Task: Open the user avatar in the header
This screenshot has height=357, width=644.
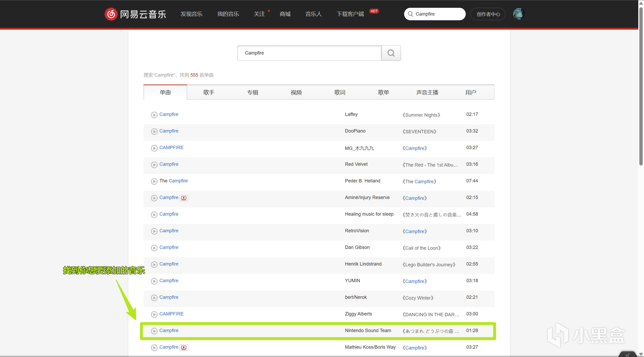Action: click(x=519, y=14)
